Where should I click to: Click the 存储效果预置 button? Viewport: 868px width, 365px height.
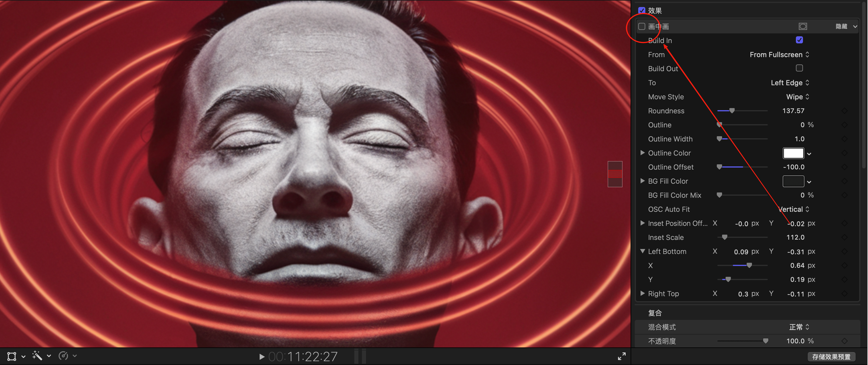pos(831,357)
